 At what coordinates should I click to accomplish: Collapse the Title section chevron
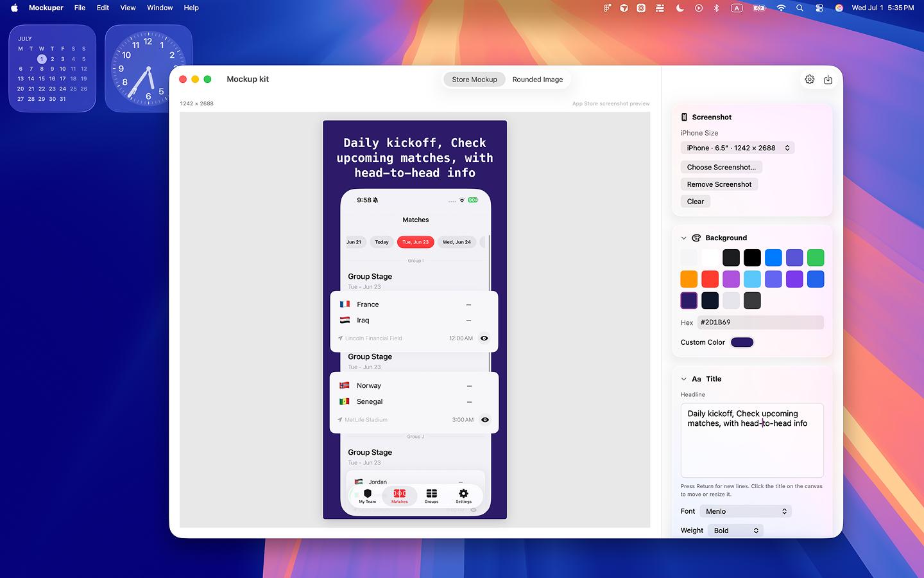tap(684, 379)
